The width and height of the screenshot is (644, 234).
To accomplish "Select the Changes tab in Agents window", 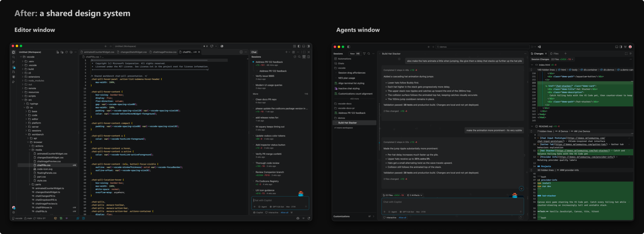I will 539,54.
